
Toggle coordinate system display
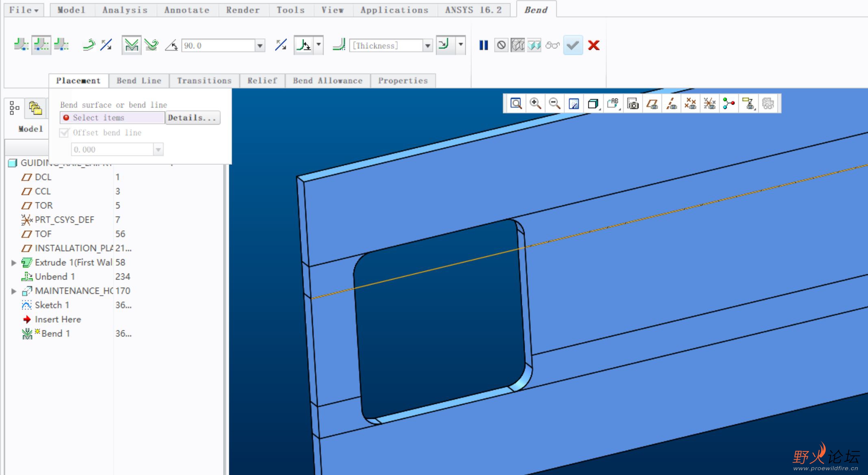point(710,104)
